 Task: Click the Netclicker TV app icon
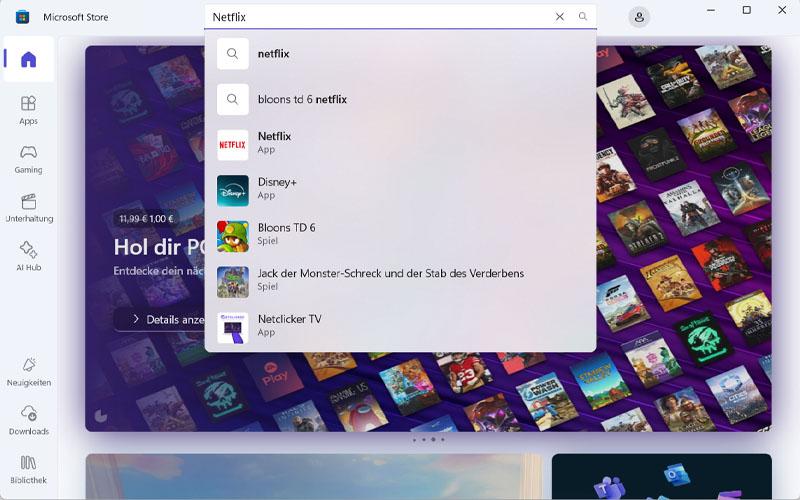(233, 328)
